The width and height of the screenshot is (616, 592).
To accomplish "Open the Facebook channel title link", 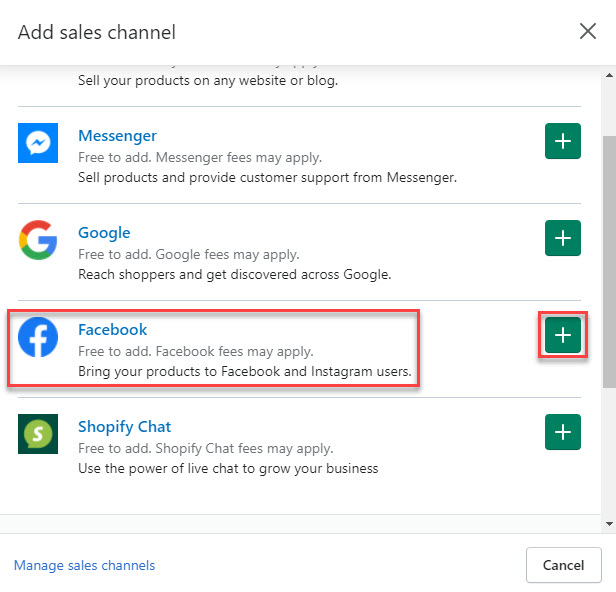I will 112,330.
